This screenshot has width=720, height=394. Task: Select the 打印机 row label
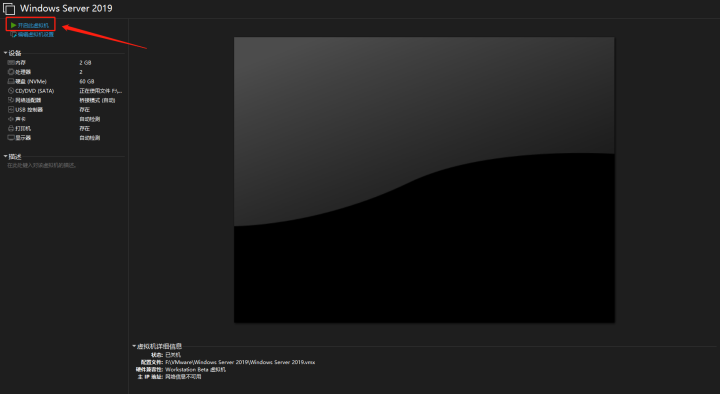pyautogui.click(x=23, y=129)
